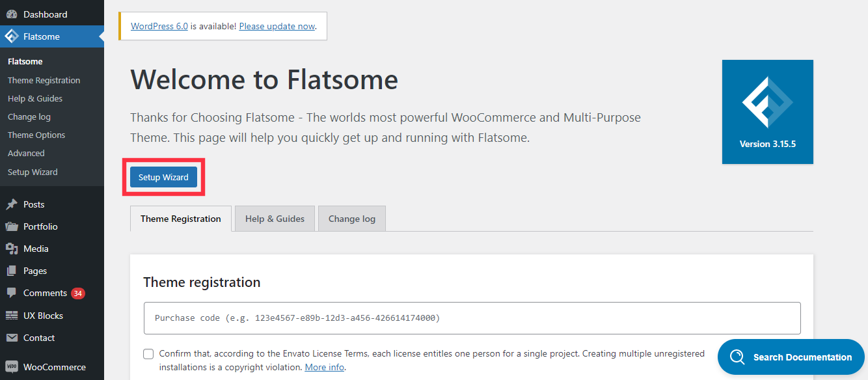Tick the Envato License Terms confirmation checkbox
The height and width of the screenshot is (380, 868).
[148, 354]
